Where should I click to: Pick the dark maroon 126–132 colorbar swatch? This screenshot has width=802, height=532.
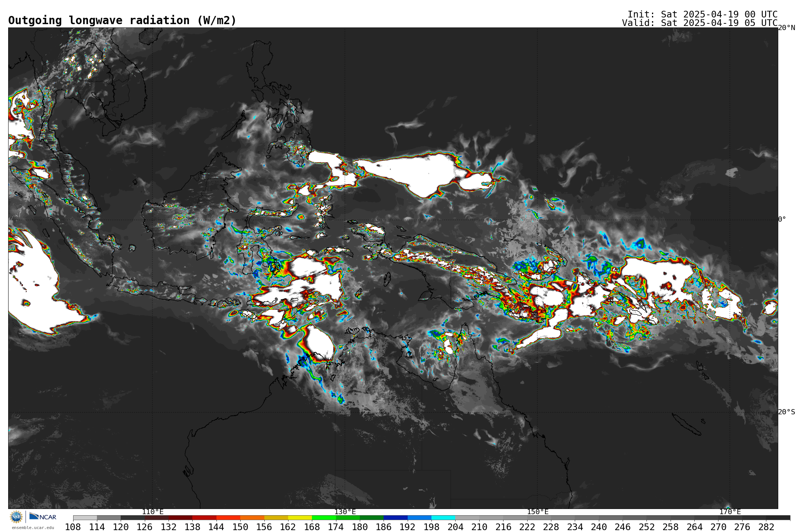(157, 518)
